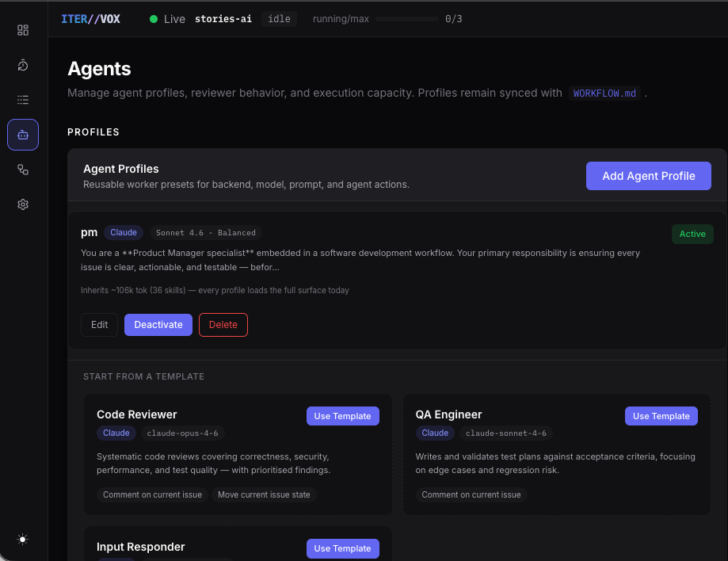This screenshot has width=728, height=561.
Task: Open the issues list icon in sidebar
Action: [23, 100]
